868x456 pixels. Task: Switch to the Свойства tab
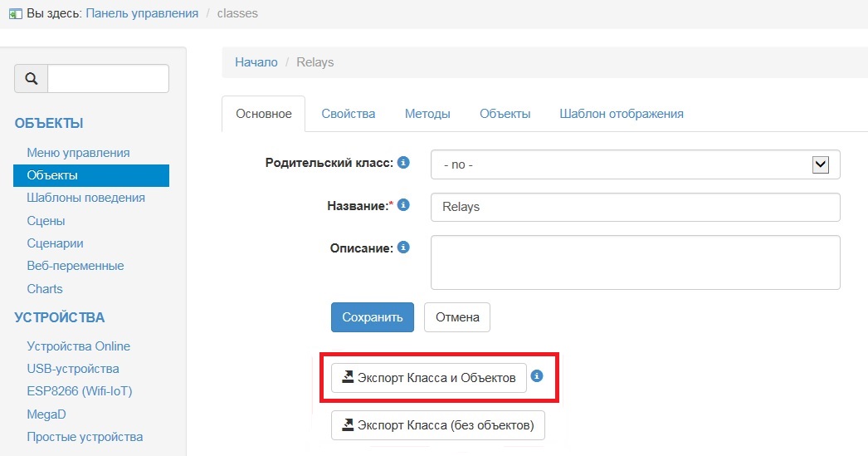348,114
